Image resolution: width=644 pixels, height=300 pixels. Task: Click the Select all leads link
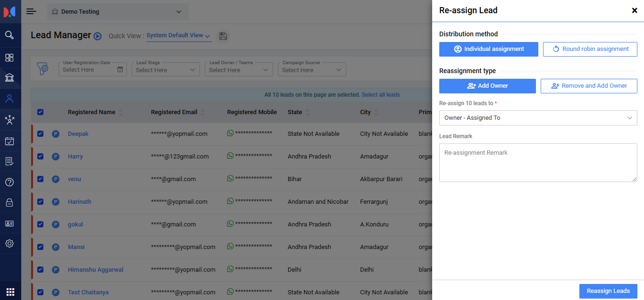380,95
